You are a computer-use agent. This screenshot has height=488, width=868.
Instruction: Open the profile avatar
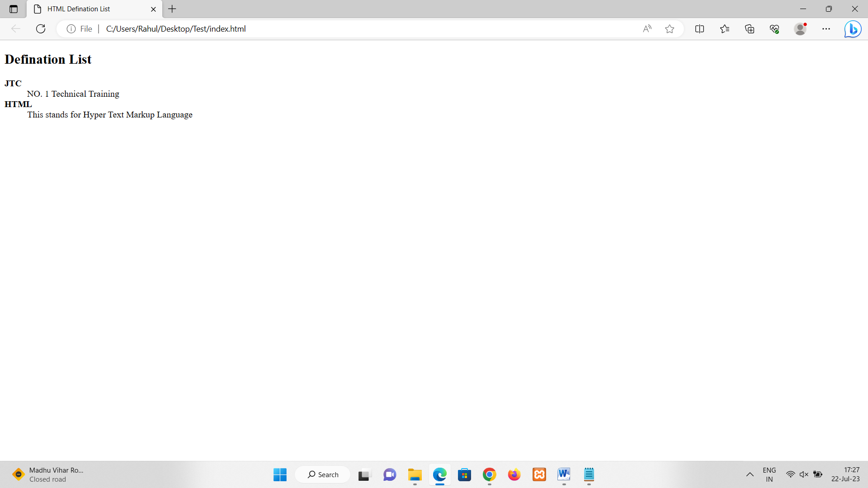pyautogui.click(x=801, y=29)
